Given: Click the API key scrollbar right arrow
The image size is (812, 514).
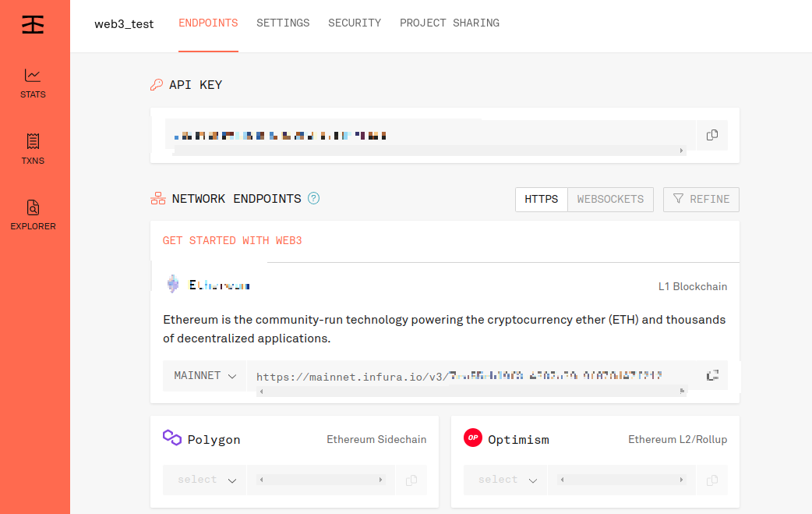Looking at the screenshot, I should coord(682,151).
